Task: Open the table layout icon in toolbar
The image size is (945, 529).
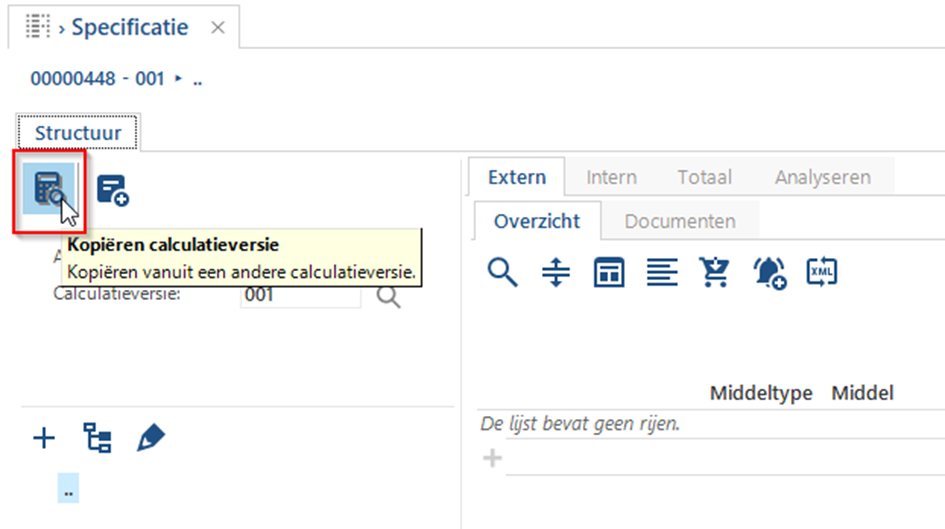Action: 609,272
